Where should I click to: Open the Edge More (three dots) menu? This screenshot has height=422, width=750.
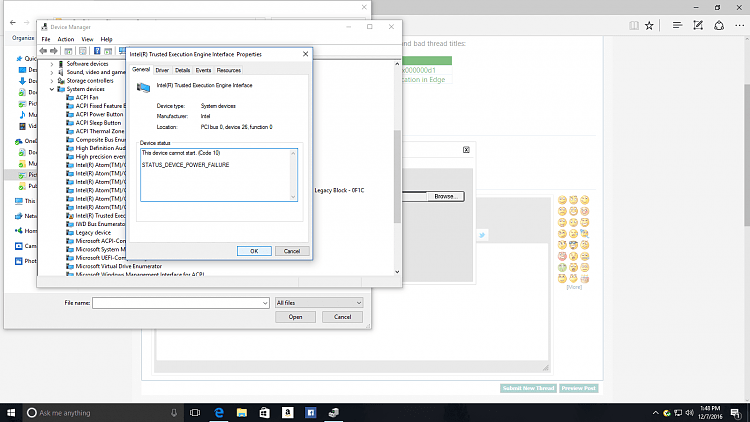(x=739, y=26)
